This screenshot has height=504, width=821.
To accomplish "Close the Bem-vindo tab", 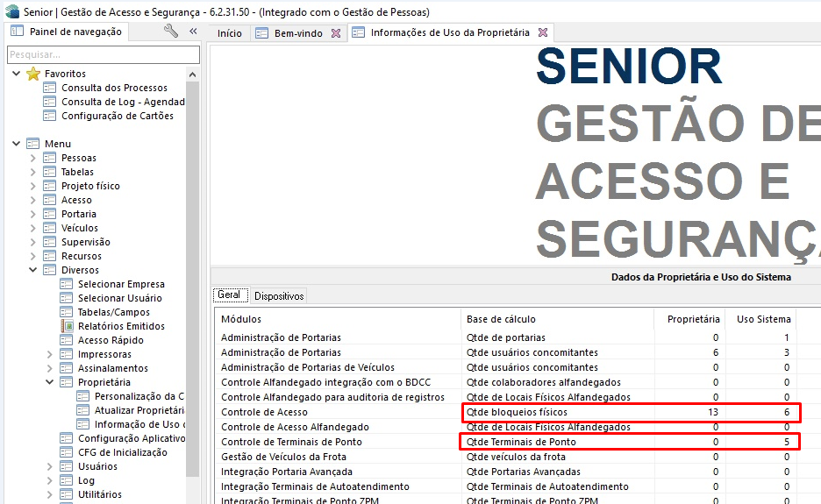I will 336,33.
